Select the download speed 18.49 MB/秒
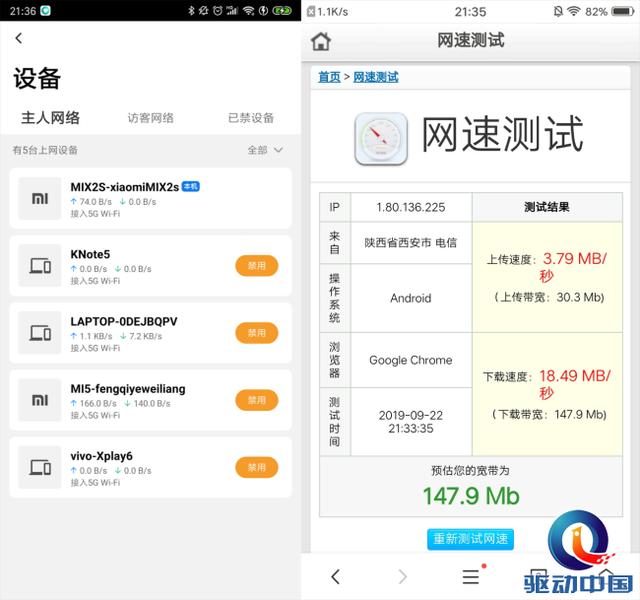 pos(575,384)
